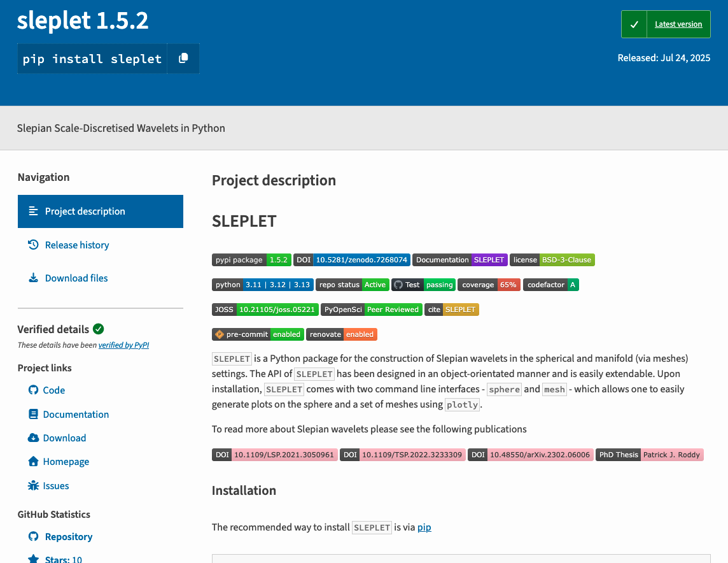Click the Homepage house icon in Project links
This screenshot has width=728, height=563.
[x=32, y=461]
